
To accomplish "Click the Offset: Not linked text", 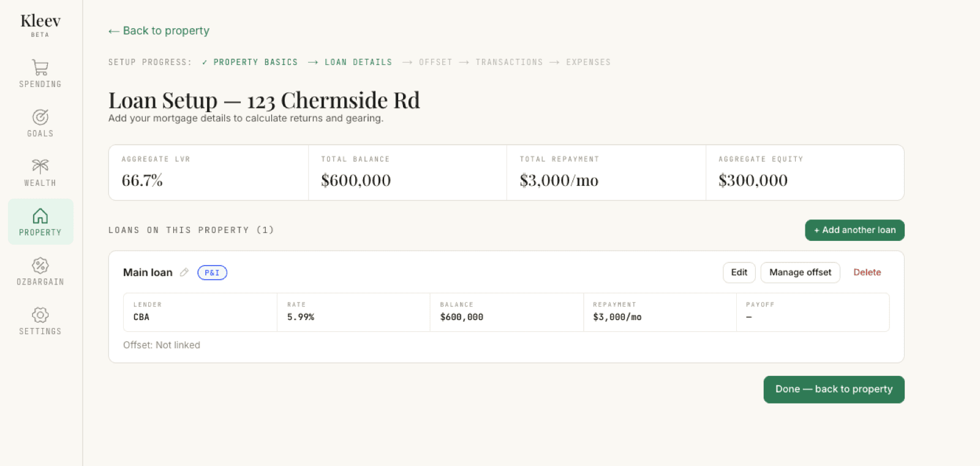I will pos(162,345).
